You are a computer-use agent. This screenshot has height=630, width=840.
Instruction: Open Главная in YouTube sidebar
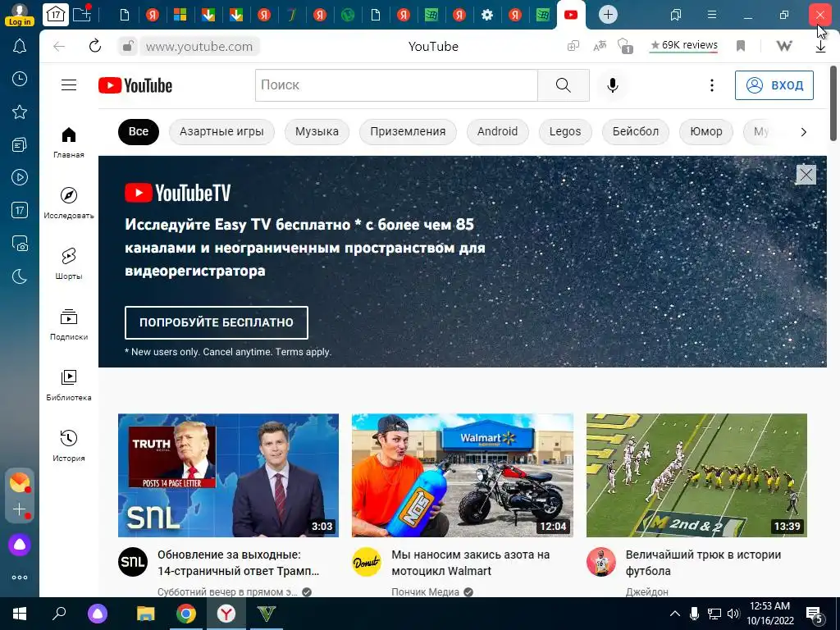tap(69, 143)
